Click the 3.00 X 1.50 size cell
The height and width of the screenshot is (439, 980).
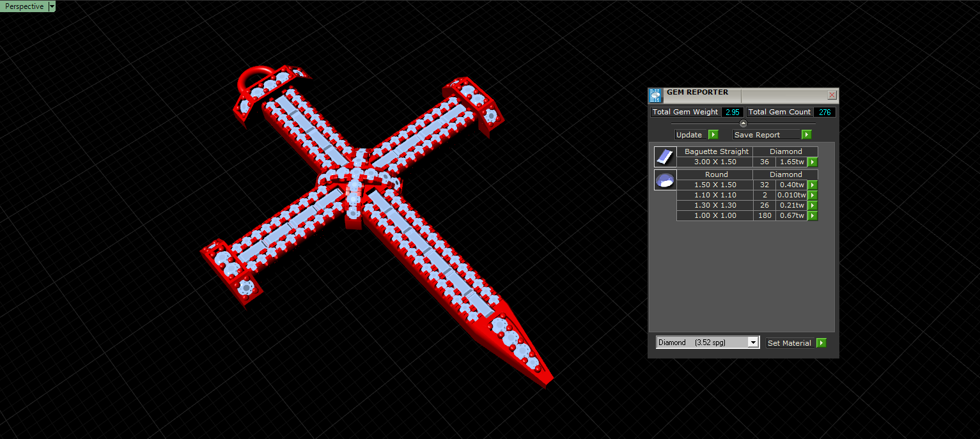pos(715,162)
